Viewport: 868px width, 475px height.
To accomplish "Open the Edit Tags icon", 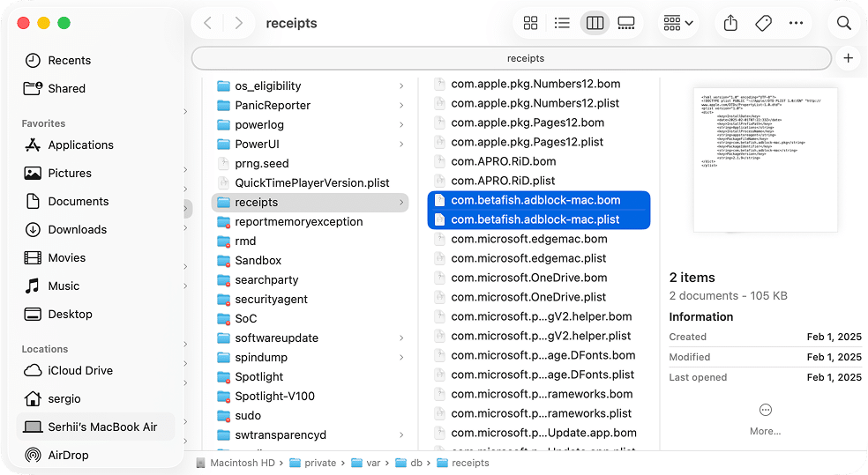I will (764, 23).
